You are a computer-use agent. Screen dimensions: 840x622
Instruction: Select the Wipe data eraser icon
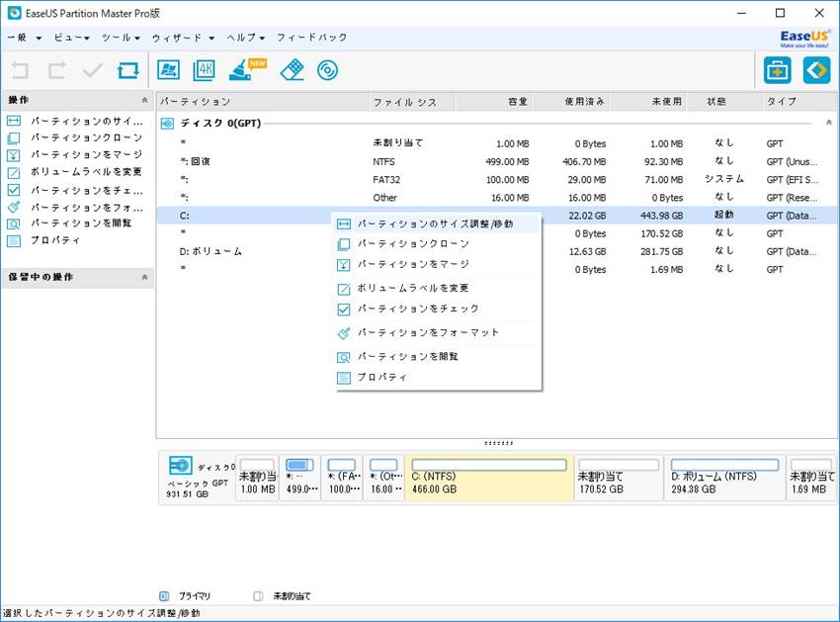pos(292,70)
